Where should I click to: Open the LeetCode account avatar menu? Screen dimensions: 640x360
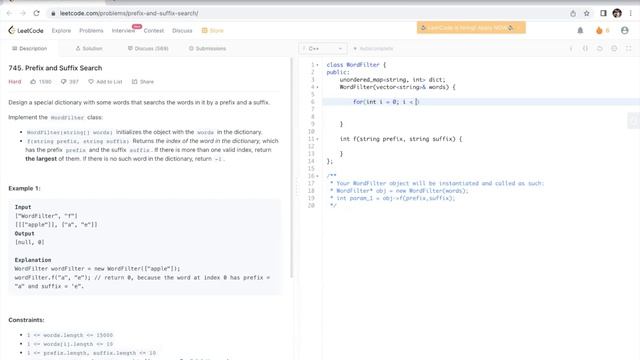point(624,31)
